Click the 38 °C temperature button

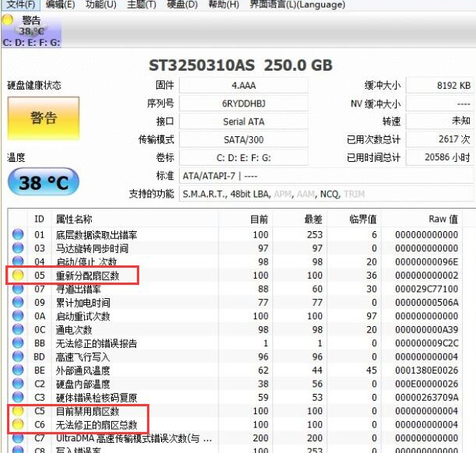pos(44,182)
